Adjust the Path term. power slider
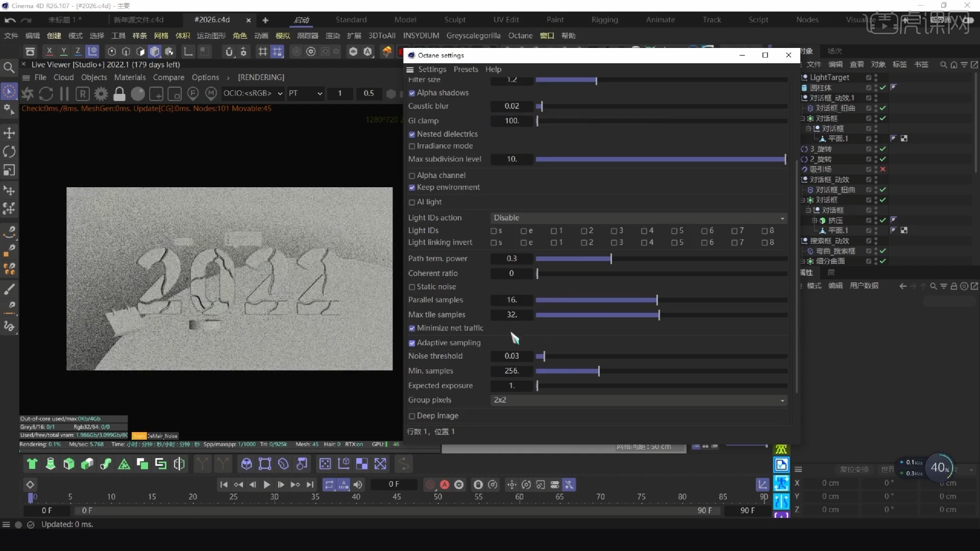The image size is (980, 551). [x=661, y=259]
